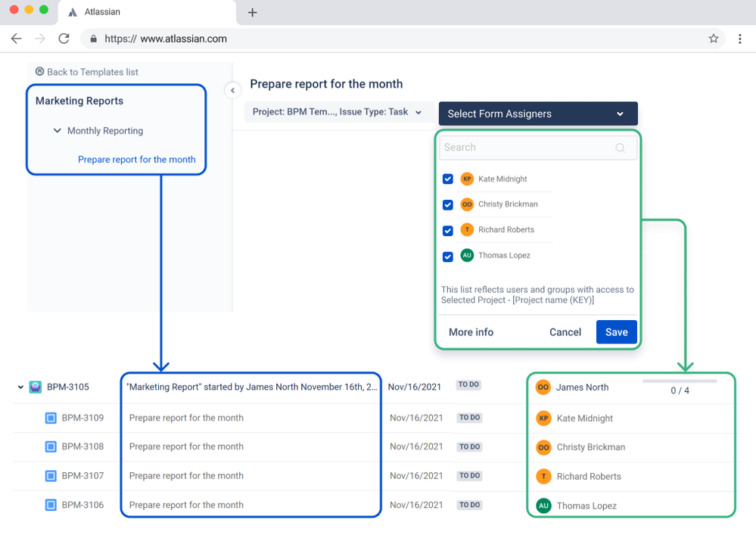The width and height of the screenshot is (756, 554).
Task: Click the TO DO status on BPM-3106 row
Action: coord(470,505)
